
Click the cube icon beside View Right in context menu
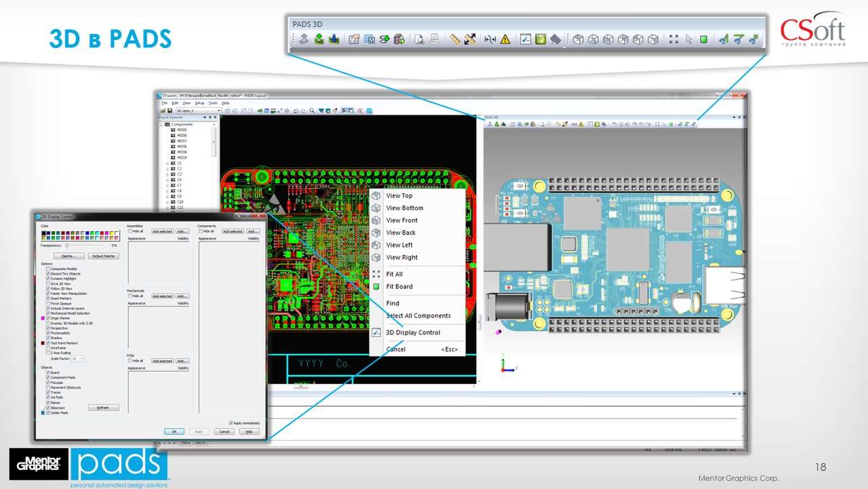pos(376,257)
